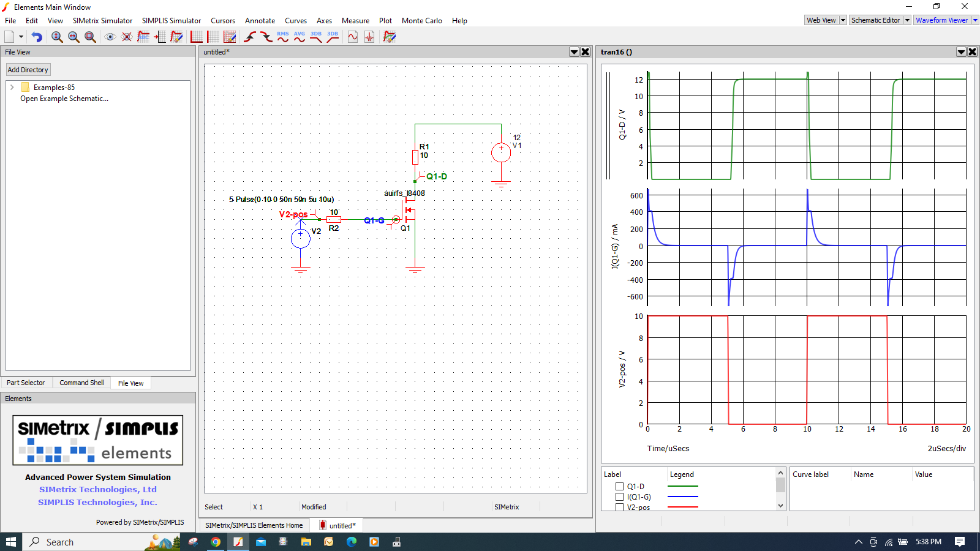Image resolution: width=980 pixels, height=551 pixels.
Task: Click the legend list scroll-up arrow
Action: click(780, 473)
